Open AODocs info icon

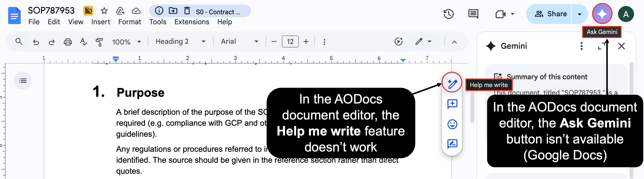pyautogui.click(x=159, y=11)
